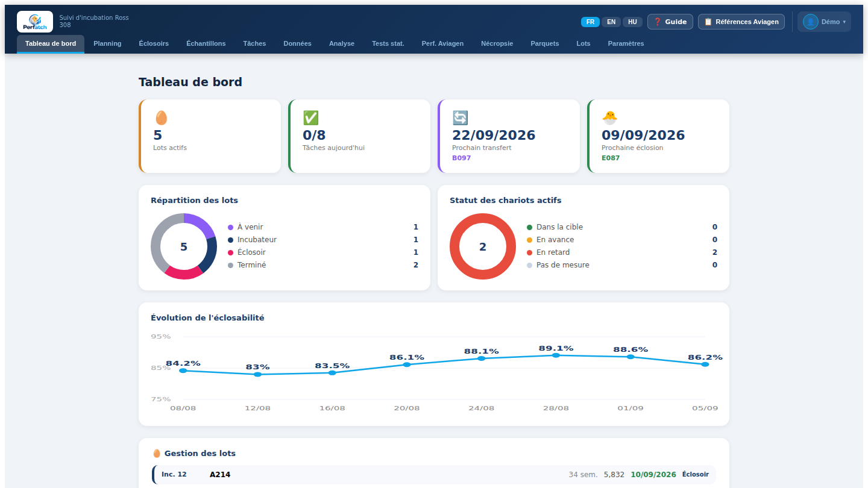This screenshot has height=488, width=868.
Task: Switch to the Lots tab
Action: tap(583, 43)
